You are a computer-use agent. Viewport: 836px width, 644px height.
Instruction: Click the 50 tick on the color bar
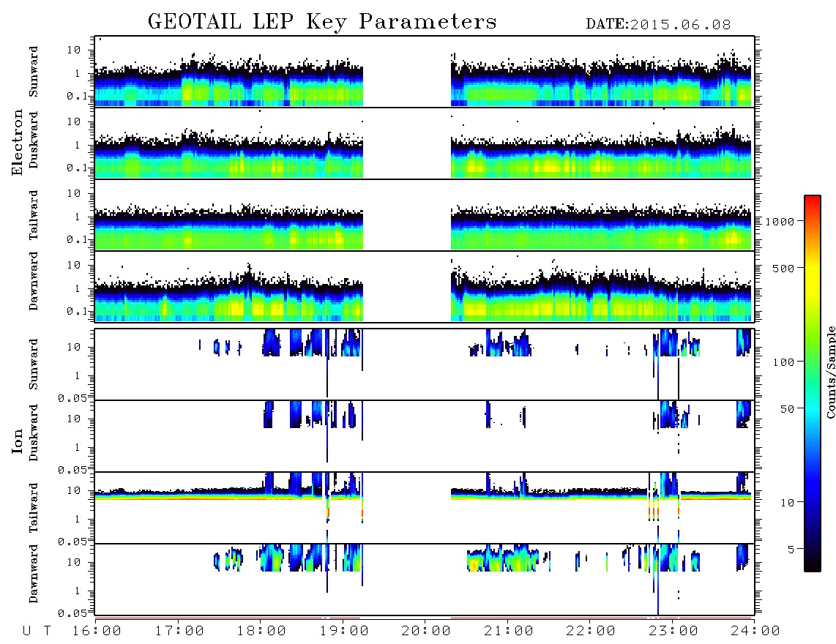(788, 409)
